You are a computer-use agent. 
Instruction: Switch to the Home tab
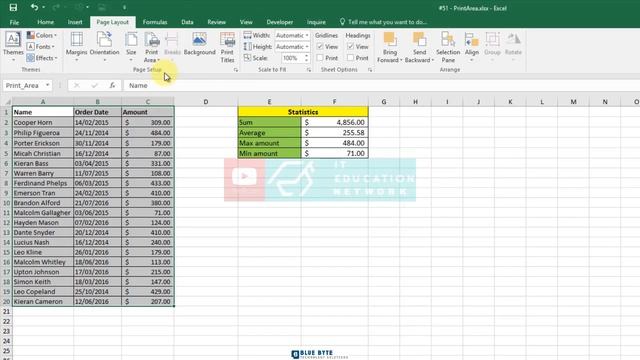[45, 22]
